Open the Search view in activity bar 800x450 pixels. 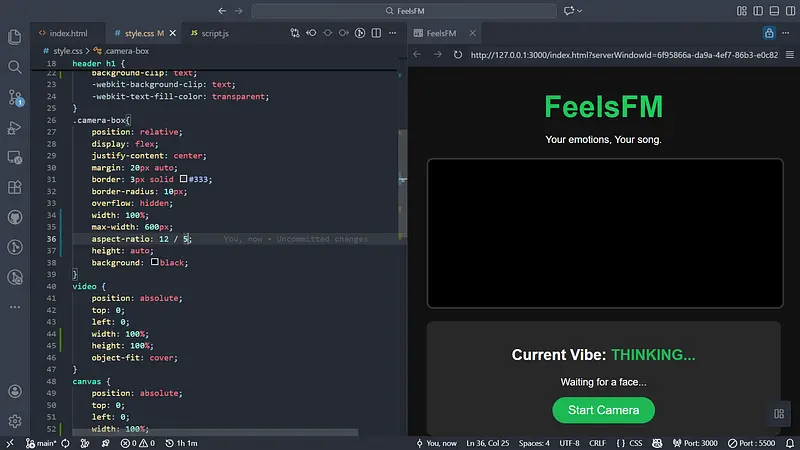[15, 67]
